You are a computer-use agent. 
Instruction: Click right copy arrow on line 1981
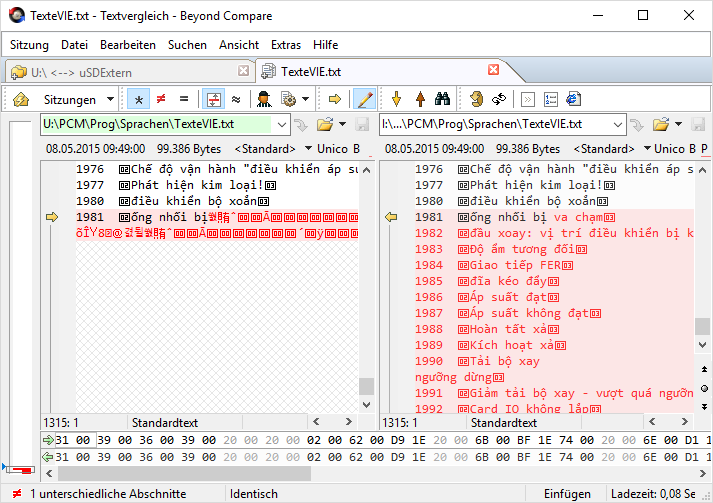coord(391,217)
